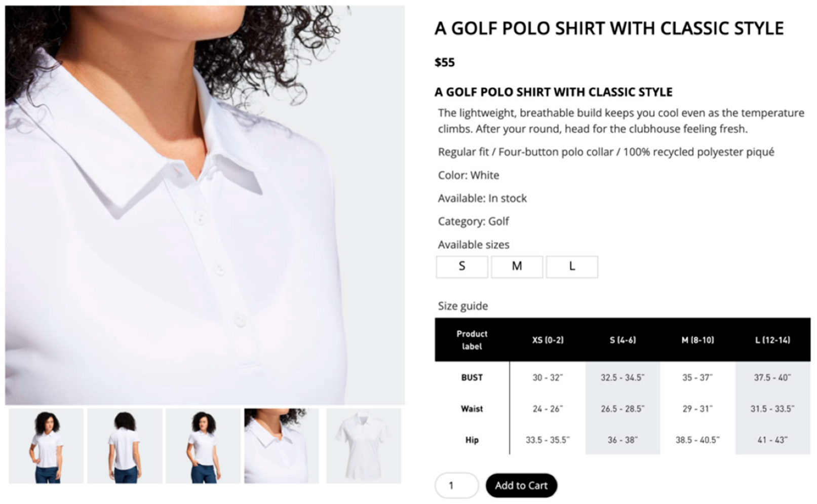
Task: View third thumbnail with hand in pocket
Action: [203, 446]
